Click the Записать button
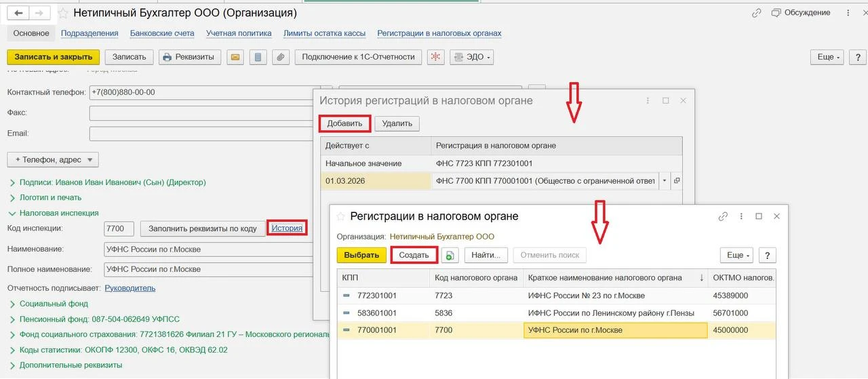The width and height of the screenshot is (868, 379). click(129, 57)
